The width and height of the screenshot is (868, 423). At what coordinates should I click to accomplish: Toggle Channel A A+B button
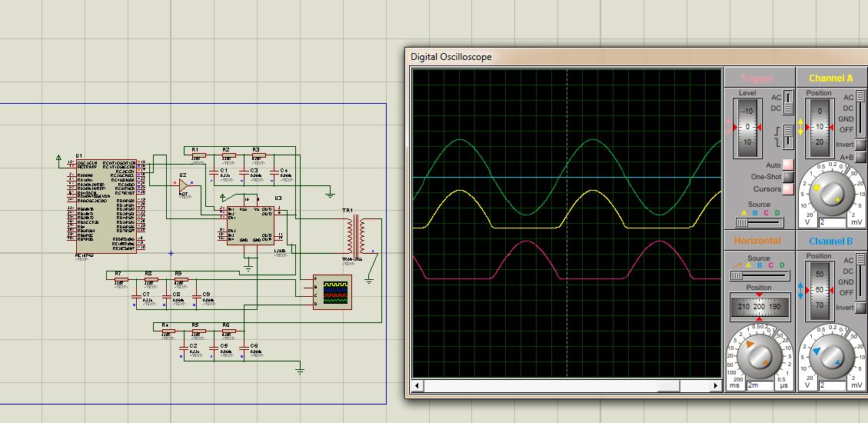[x=860, y=157]
